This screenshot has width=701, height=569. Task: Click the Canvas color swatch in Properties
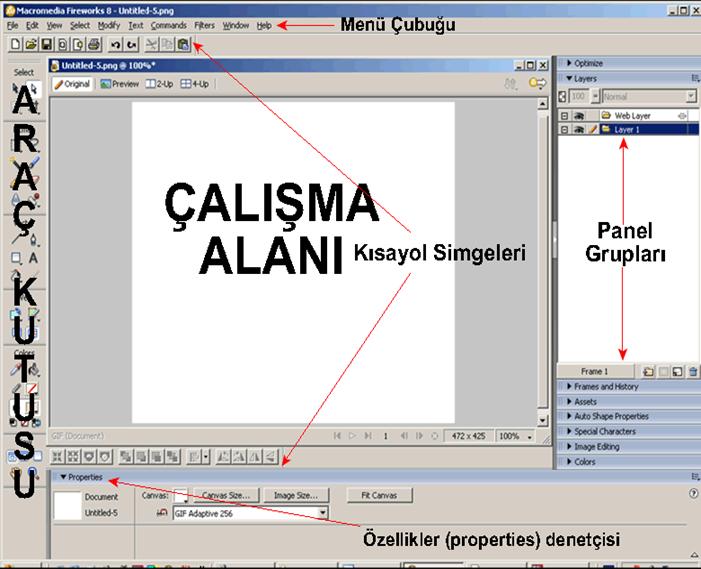click(180, 495)
